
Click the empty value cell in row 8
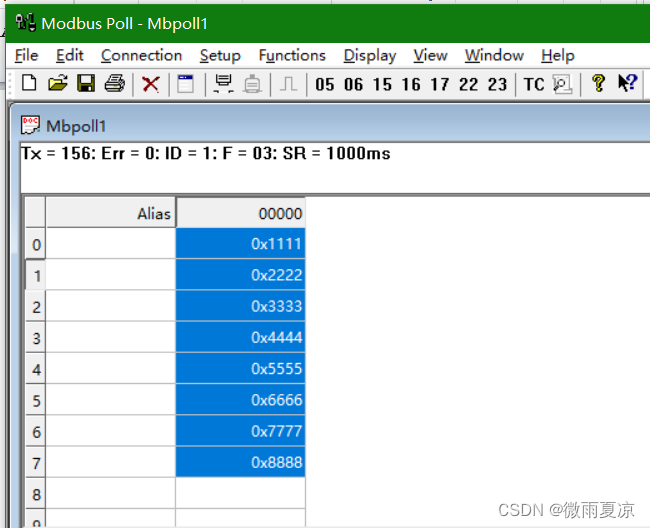coord(240,493)
